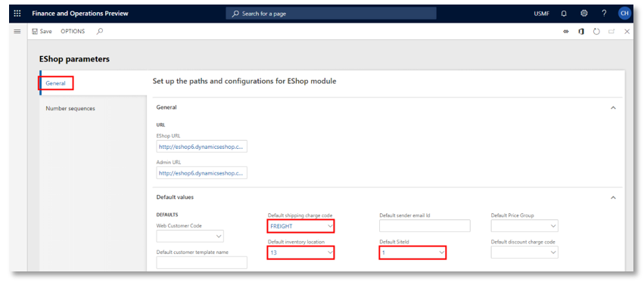Click the Search for a page box

[331, 14]
